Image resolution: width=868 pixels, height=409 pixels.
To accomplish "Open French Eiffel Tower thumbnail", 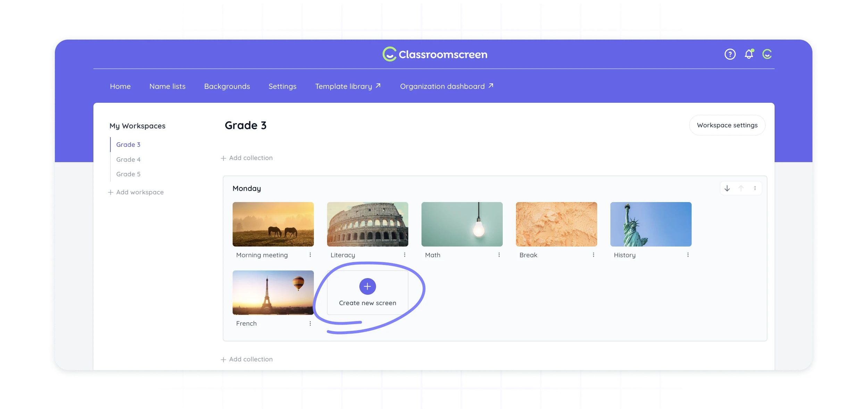I will point(273,293).
